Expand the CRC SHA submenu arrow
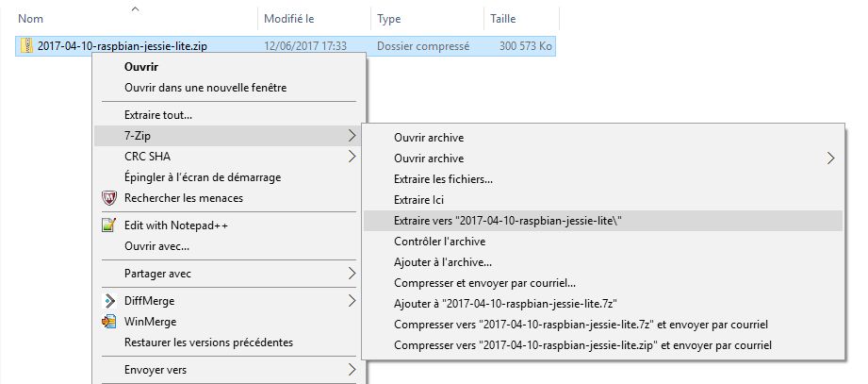Screen dimensions: 868x384 352,157
